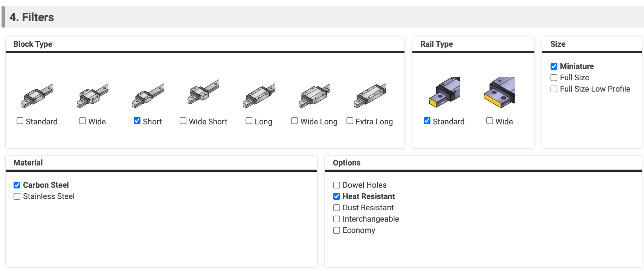
Task: Click the Standard rail type image
Action: pos(444,92)
